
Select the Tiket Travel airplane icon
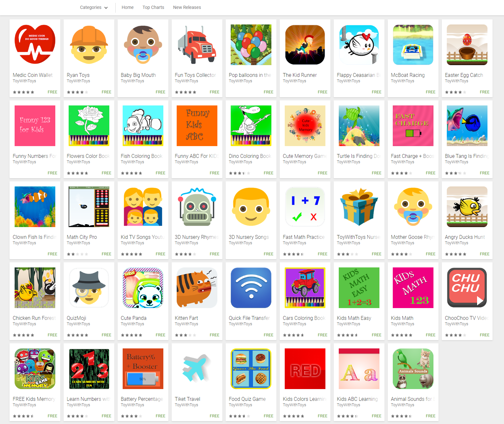point(197,369)
